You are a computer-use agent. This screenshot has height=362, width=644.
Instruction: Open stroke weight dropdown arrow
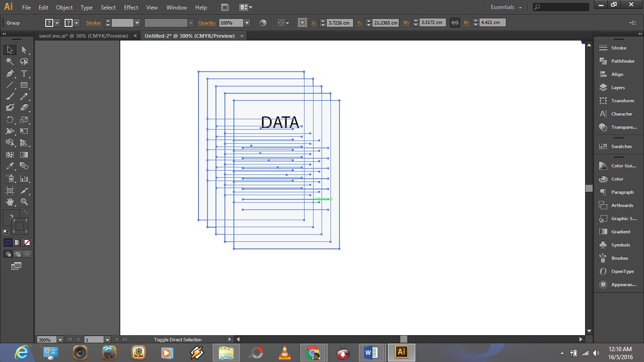point(137,23)
